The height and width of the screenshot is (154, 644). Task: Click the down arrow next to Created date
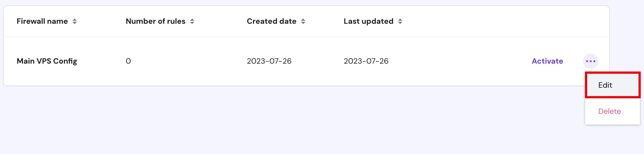(303, 23)
